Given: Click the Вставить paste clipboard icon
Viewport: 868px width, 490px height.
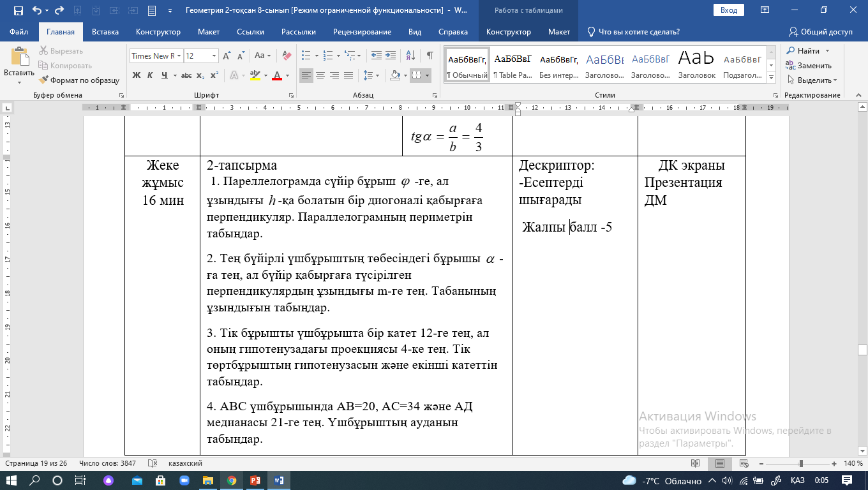Looking at the screenshot, I should pyautogui.click(x=19, y=57).
